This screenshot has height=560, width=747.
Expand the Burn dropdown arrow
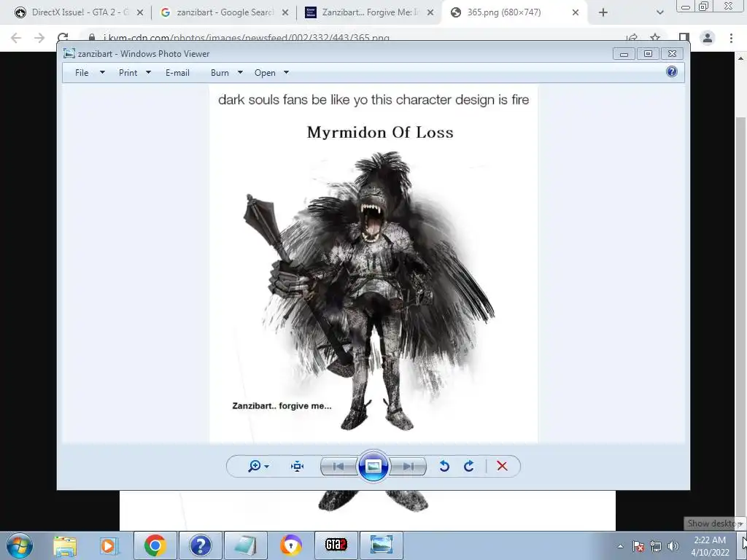[240, 72]
